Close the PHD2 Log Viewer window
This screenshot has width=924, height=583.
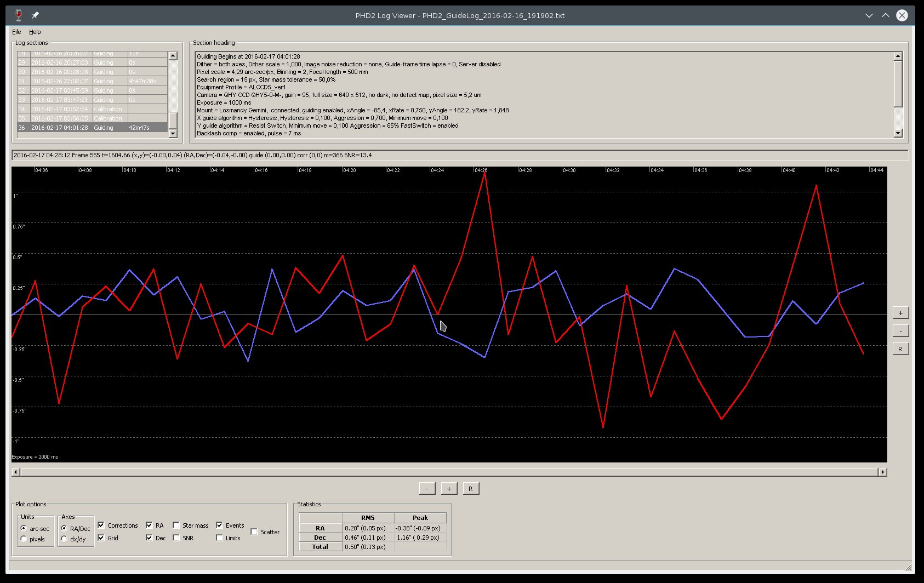tap(902, 15)
